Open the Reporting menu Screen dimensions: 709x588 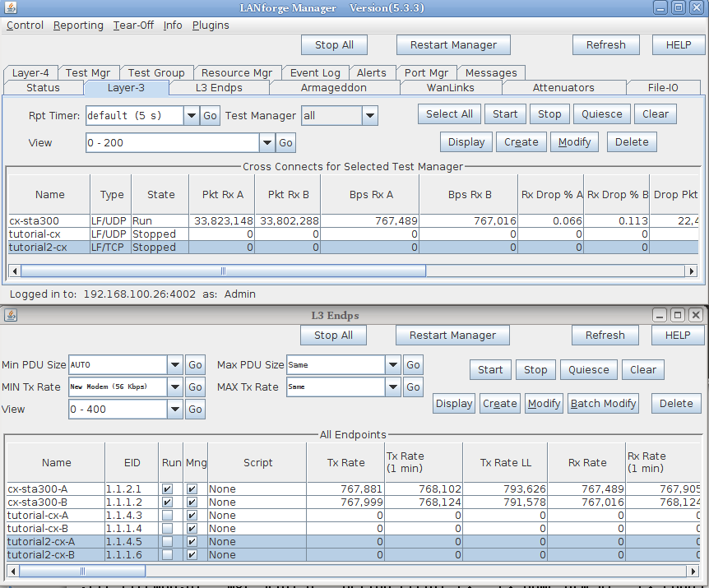(78, 25)
